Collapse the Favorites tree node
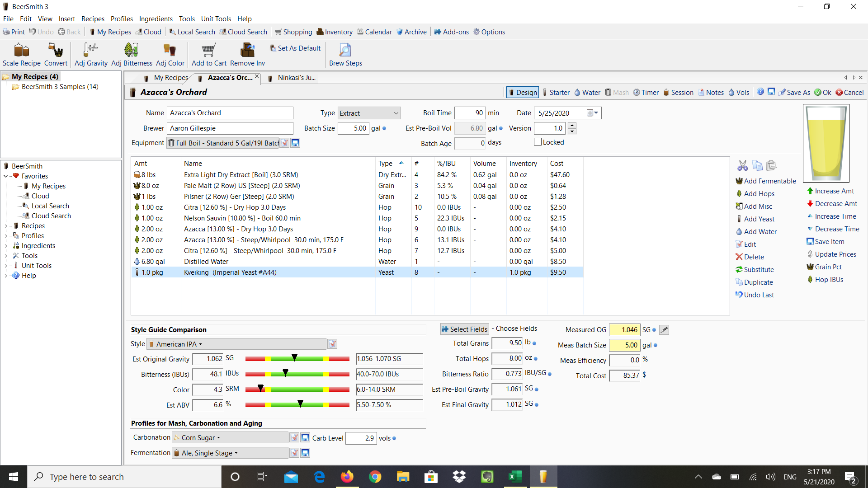This screenshot has height=488, width=868. coord(6,176)
